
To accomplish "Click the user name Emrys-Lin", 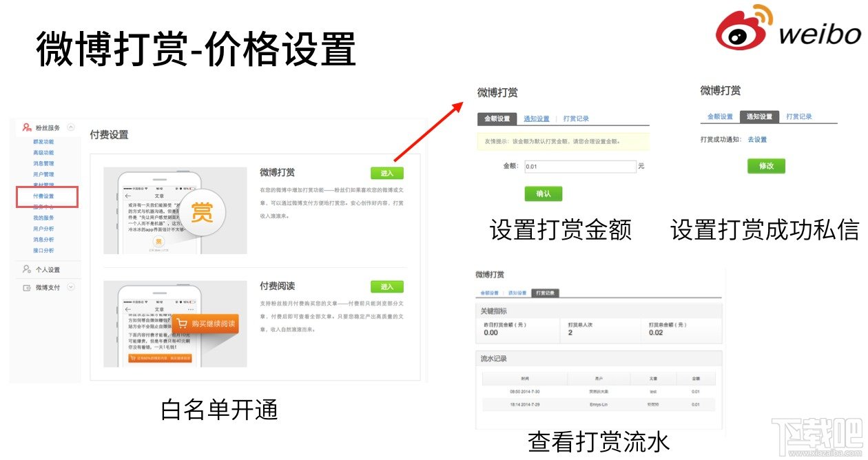I will tap(599, 405).
